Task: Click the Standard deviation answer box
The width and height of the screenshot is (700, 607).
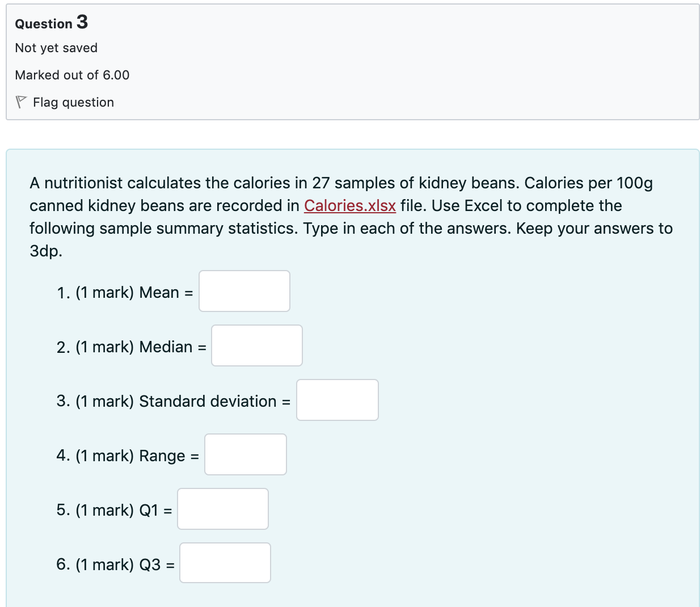Action: coord(337,400)
